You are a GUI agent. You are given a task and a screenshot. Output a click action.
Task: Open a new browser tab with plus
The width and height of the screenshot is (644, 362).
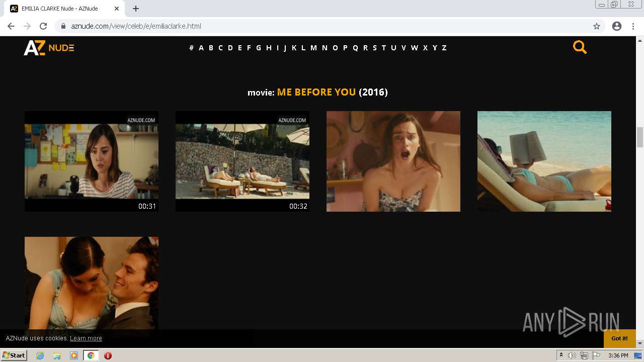136,9
